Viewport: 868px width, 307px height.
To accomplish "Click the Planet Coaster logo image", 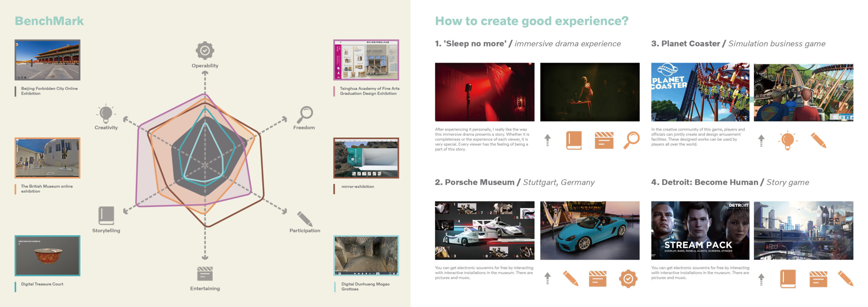I will pos(700,92).
